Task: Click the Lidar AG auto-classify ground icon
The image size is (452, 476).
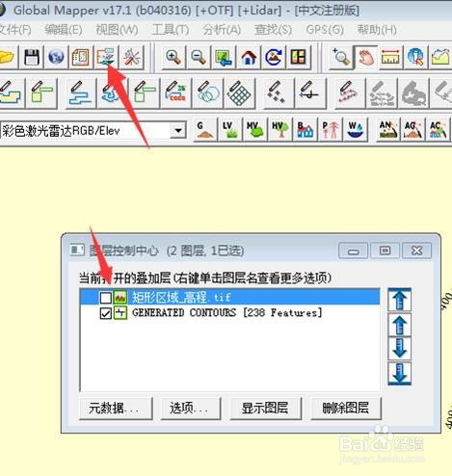Action: coord(413,130)
